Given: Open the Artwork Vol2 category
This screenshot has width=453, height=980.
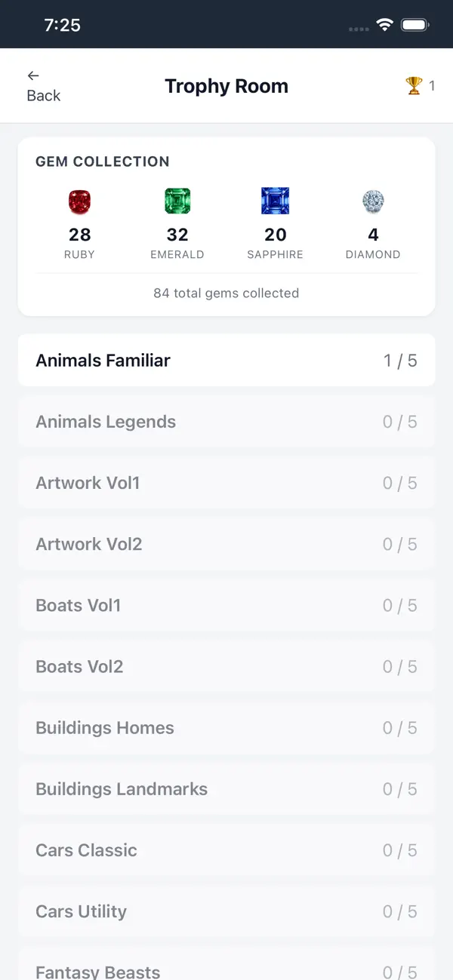Looking at the screenshot, I should 226,544.
